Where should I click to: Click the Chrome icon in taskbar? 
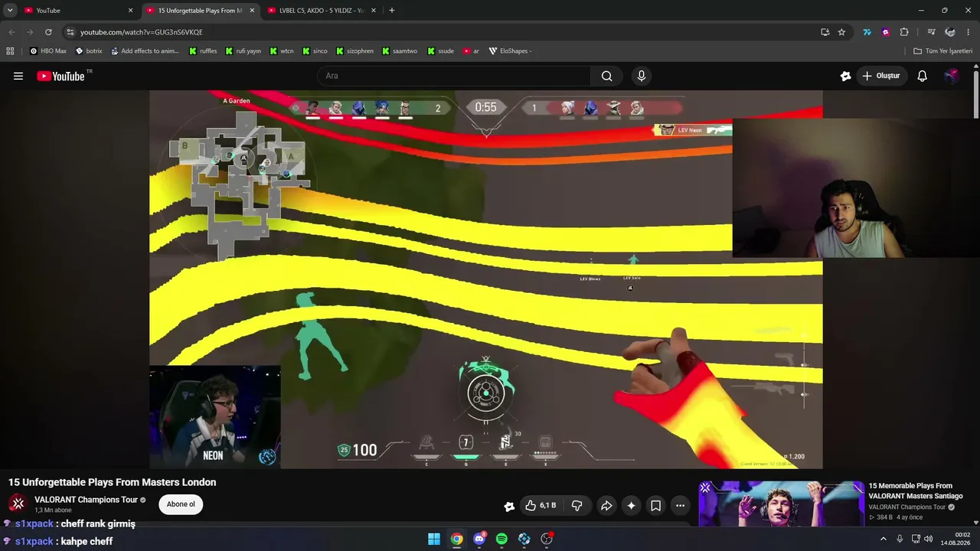coord(456,539)
